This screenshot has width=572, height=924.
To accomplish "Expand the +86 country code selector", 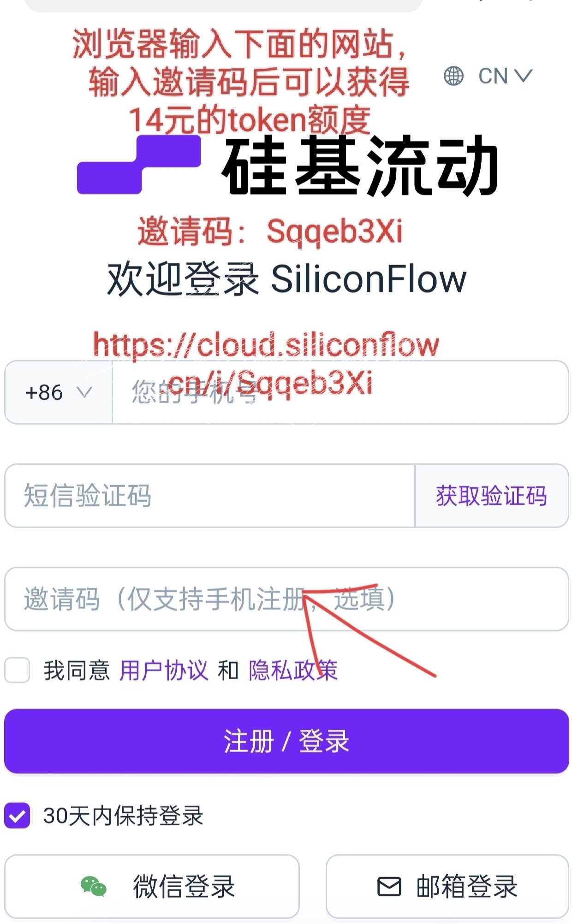I will click(59, 392).
